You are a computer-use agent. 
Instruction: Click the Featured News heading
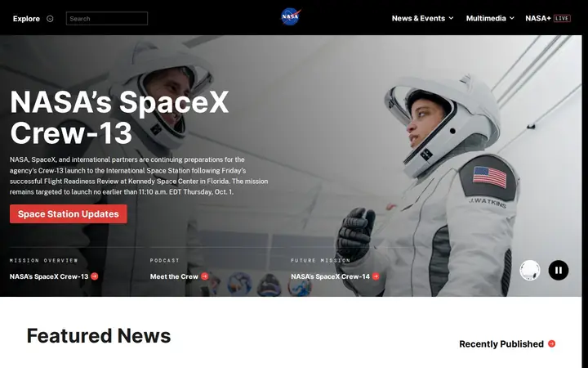point(99,336)
